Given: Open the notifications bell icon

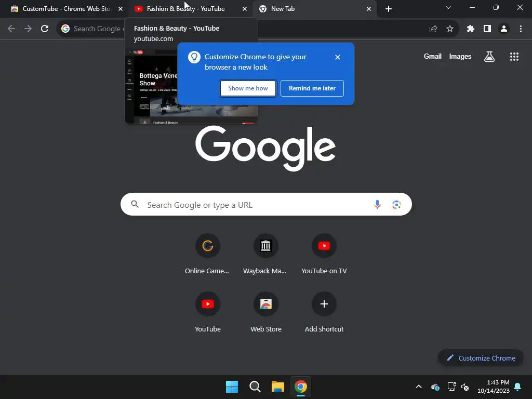Looking at the screenshot, I should tap(518, 387).
